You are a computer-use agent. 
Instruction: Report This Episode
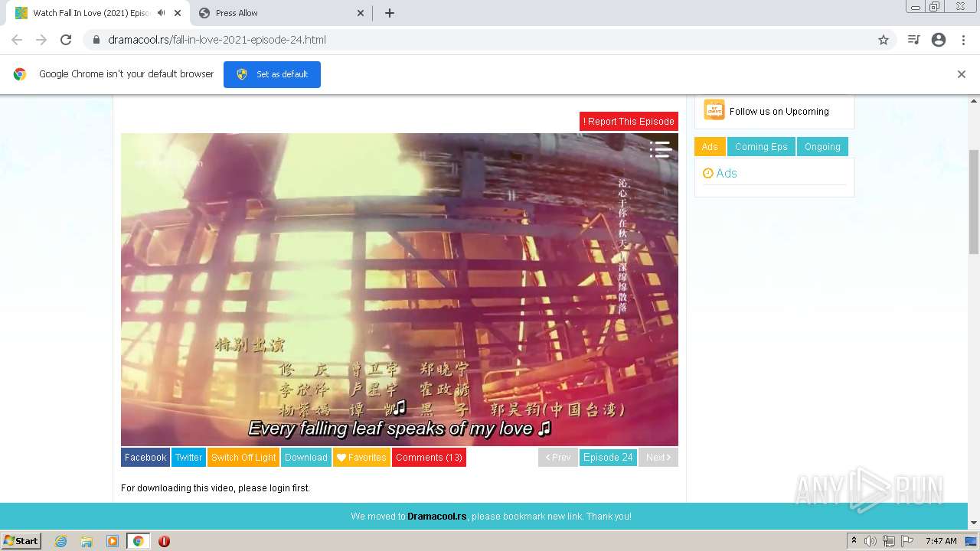pyautogui.click(x=629, y=121)
